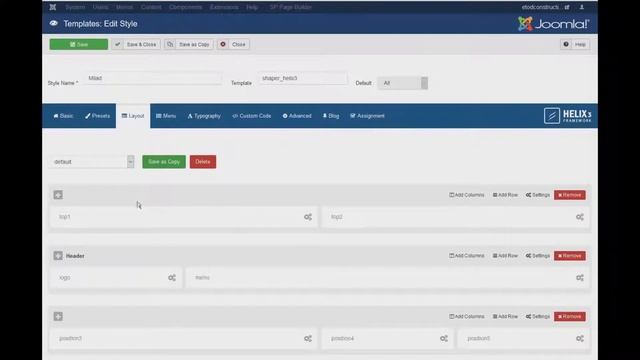This screenshot has width=640, height=360.
Task: Click Save & Close button
Action: pyautogui.click(x=136, y=44)
